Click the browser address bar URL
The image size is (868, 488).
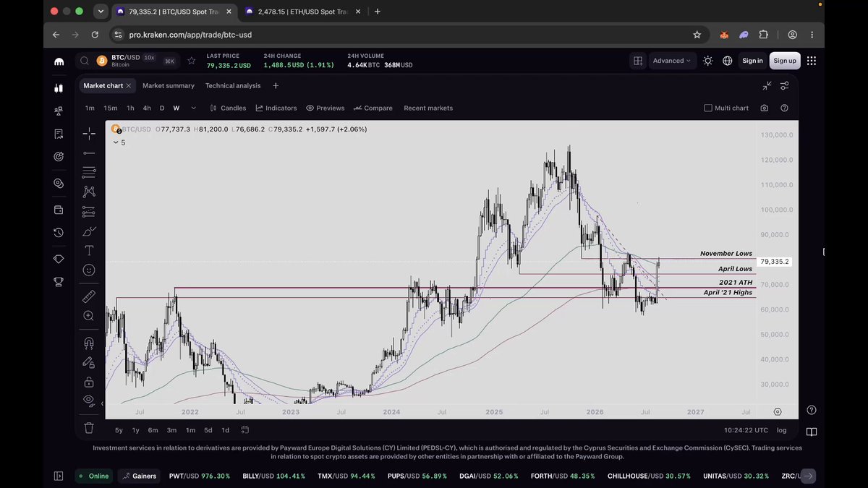(x=191, y=35)
